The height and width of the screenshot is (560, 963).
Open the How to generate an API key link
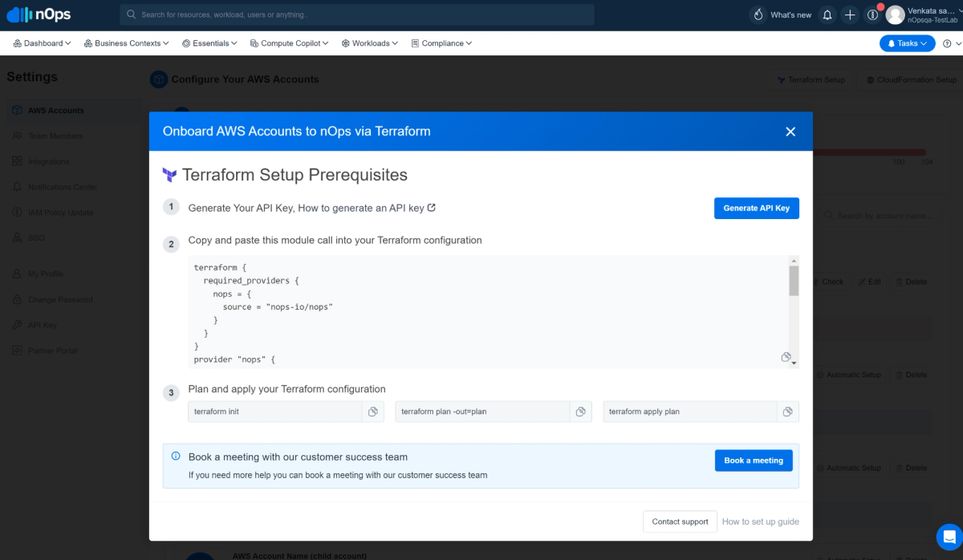pos(366,208)
